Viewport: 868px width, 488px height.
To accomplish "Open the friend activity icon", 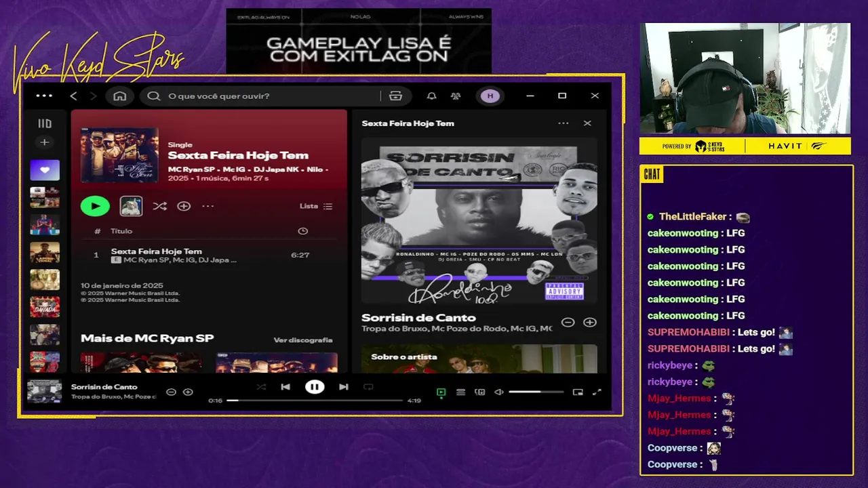I will point(456,96).
